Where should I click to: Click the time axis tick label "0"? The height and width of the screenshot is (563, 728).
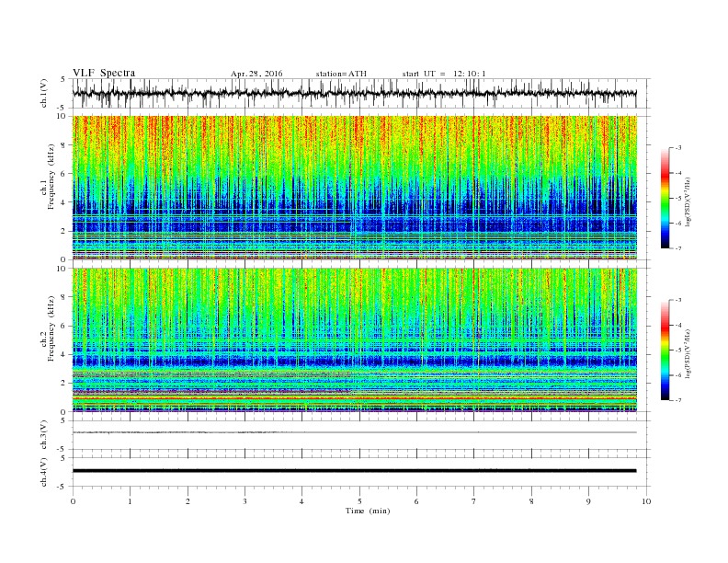click(73, 501)
